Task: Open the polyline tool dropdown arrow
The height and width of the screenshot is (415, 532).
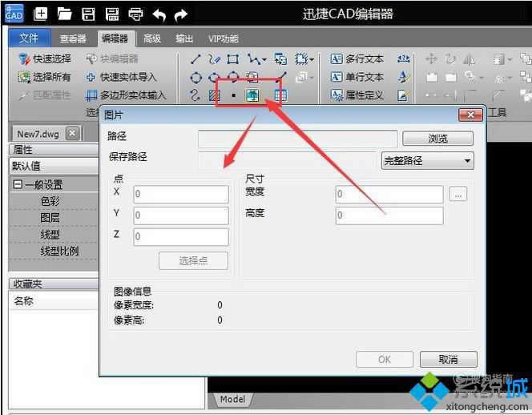Action: pos(264,60)
